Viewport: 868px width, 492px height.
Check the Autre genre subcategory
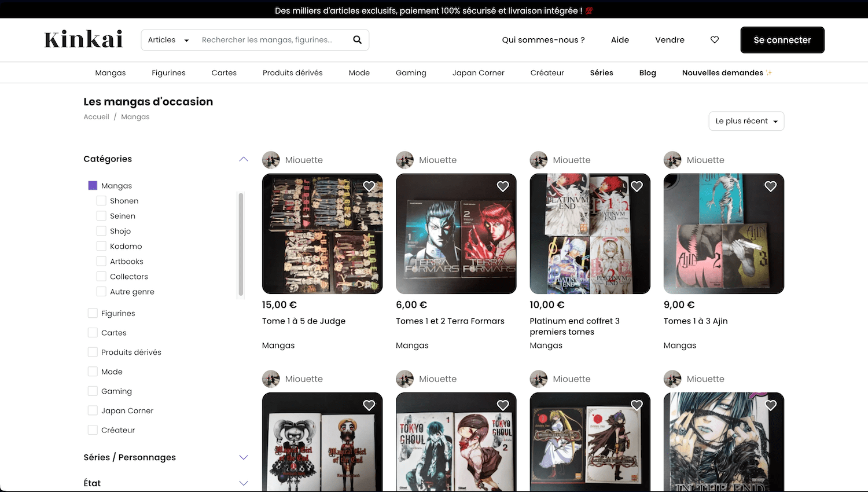[x=101, y=292]
